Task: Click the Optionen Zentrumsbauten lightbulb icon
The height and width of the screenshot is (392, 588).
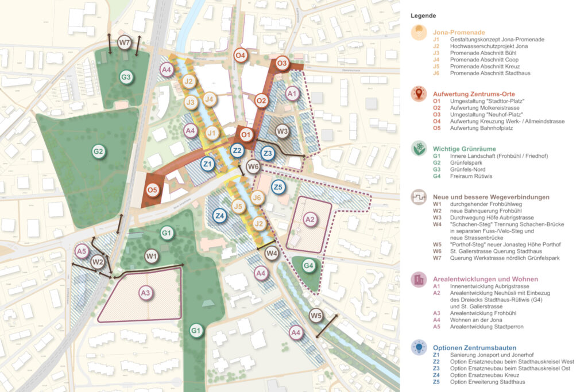Action: point(419,348)
